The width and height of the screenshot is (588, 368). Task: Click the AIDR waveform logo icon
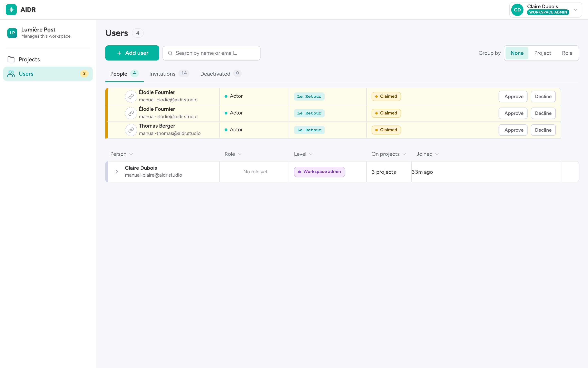pos(11,10)
